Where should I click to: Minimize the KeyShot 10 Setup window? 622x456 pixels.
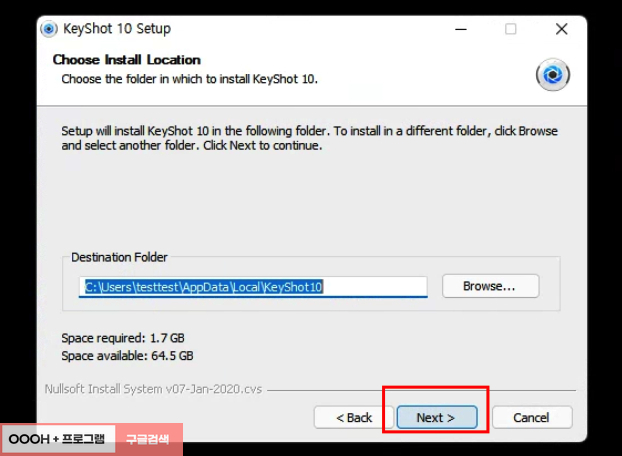coord(461,29)
